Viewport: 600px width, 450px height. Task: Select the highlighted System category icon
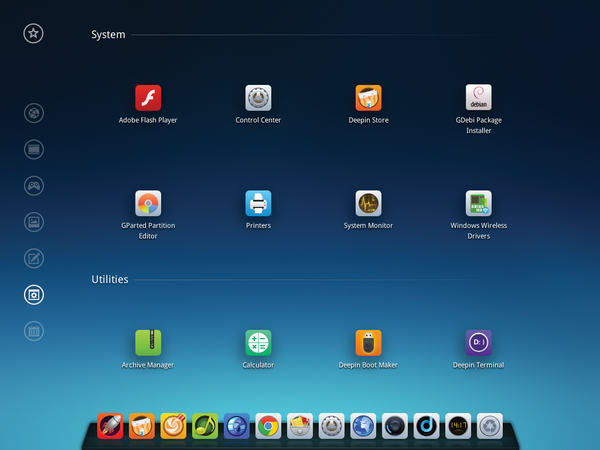click(x=34, y=295)
